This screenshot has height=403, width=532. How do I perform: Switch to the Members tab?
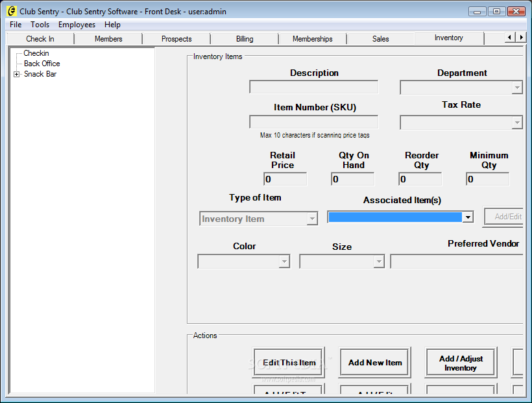point(108,39)
